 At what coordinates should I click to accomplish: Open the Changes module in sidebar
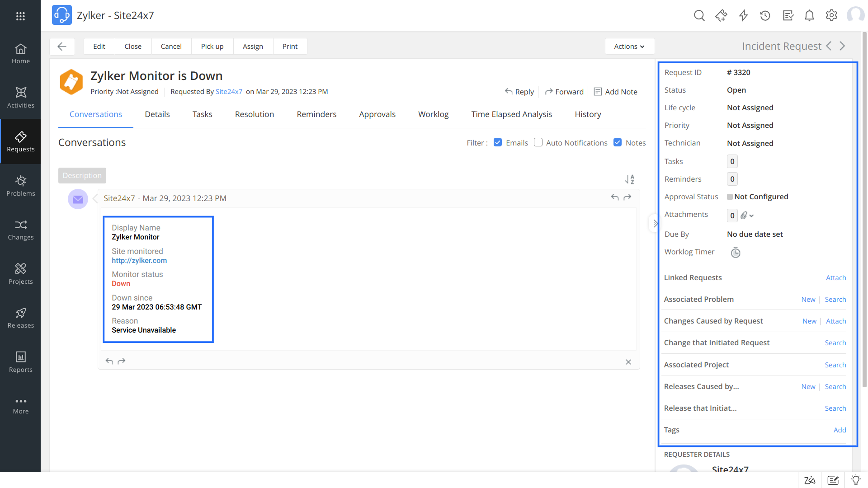pos(21,229)
